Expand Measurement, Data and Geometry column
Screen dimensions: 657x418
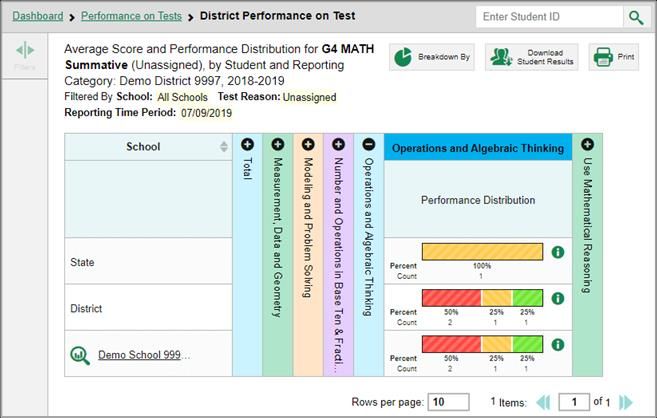278,144
